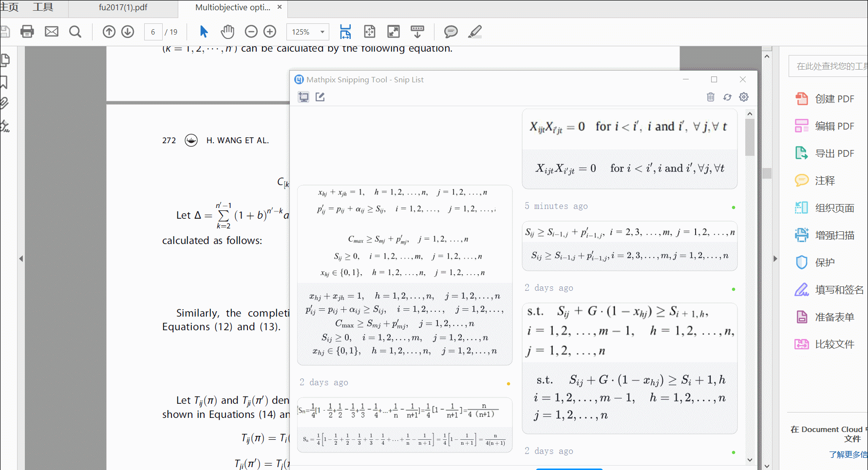Switch to the fu2017(1).pdf tab
Viewport: 868px width, 470px height.
point(122,7)
